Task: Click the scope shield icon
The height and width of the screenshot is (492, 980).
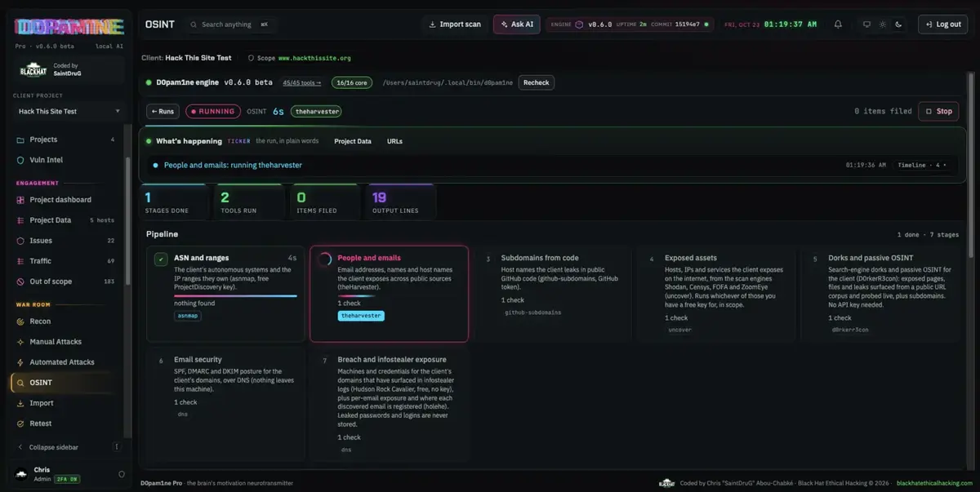Action: 252,58
